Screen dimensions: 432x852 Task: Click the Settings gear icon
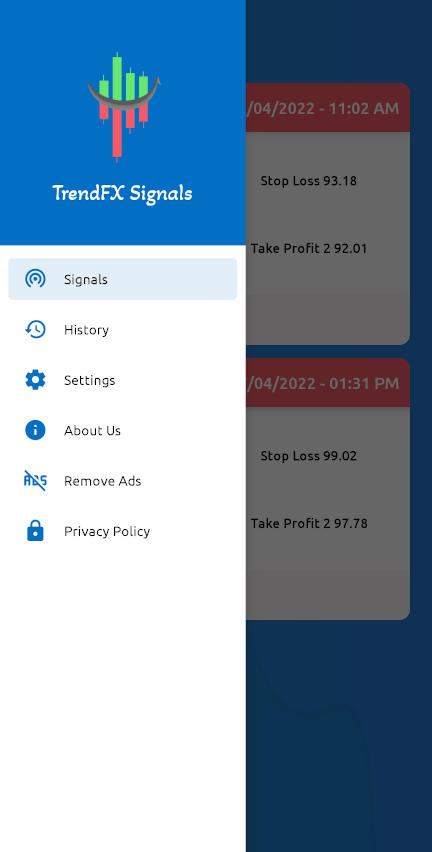point(35,380)
